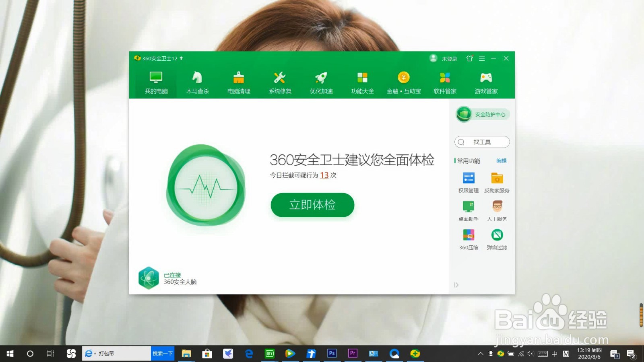
Task: Switch to 木马查杀 trojan scan tab
Action: click(197, 83)
